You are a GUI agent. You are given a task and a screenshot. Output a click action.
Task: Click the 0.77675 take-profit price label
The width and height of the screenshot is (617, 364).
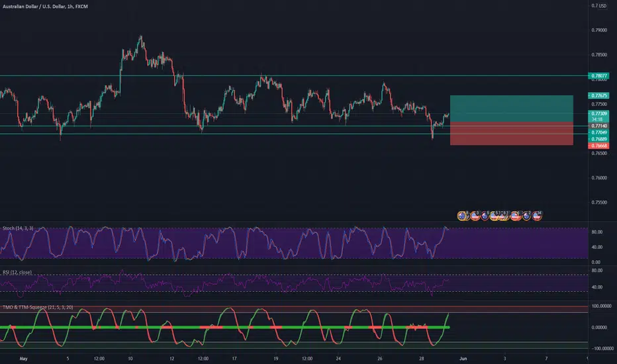(598, 95)
